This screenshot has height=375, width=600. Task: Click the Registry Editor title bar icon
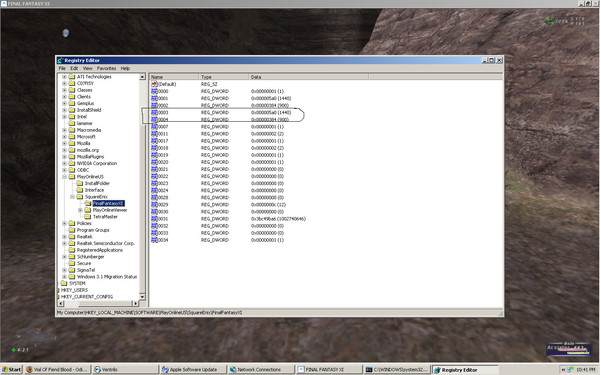[60, 60]
